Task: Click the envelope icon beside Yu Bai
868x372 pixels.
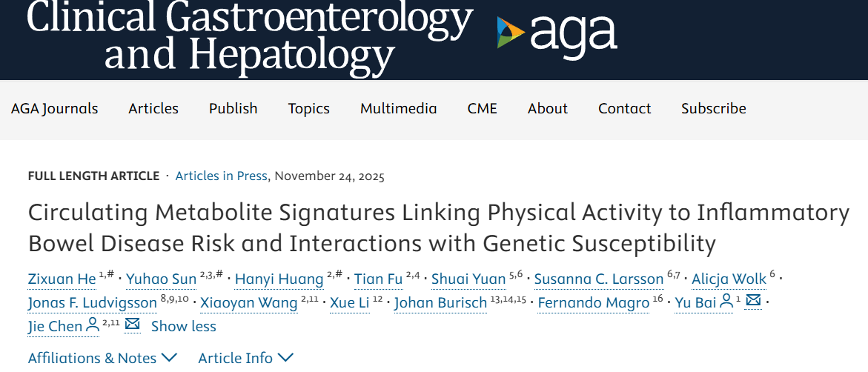Action: coord(752,302)
